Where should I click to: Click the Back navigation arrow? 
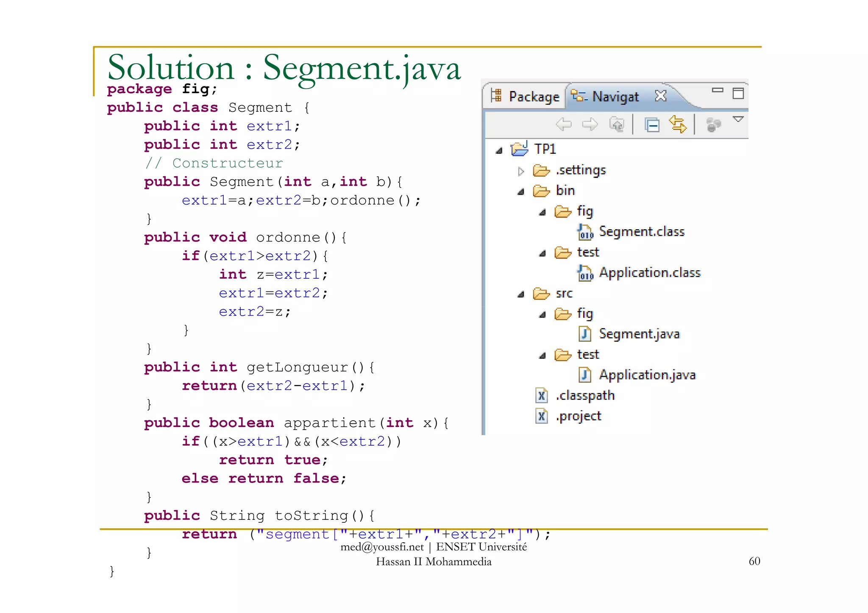pyautogui.click(x=563, y=125)
